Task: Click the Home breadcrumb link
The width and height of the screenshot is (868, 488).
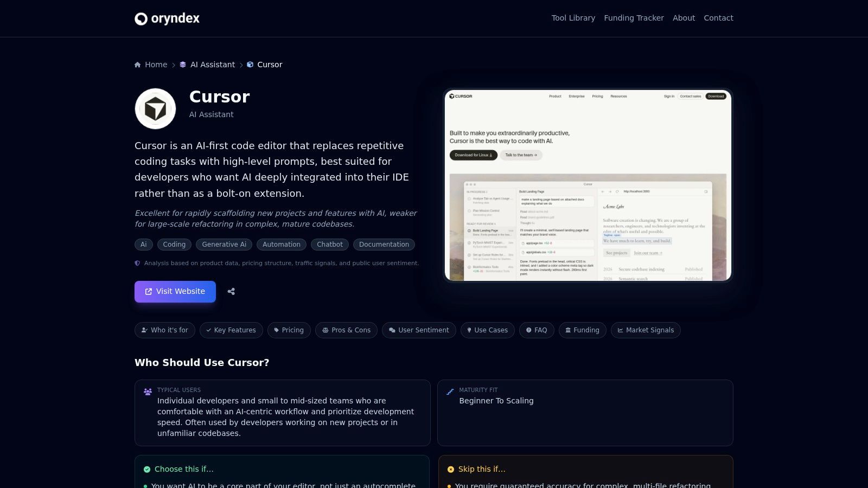Action: [x=151, y=65]
